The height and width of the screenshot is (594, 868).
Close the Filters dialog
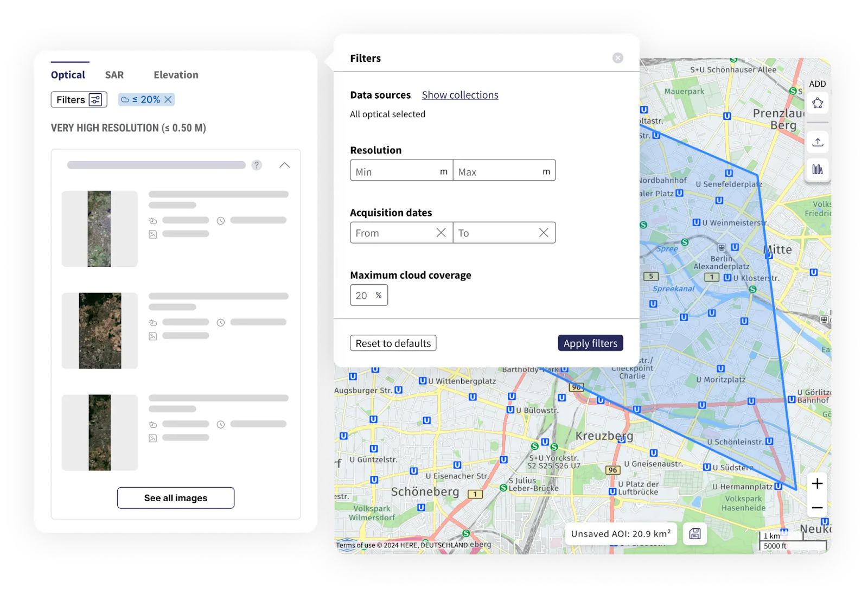pos(618,58)
